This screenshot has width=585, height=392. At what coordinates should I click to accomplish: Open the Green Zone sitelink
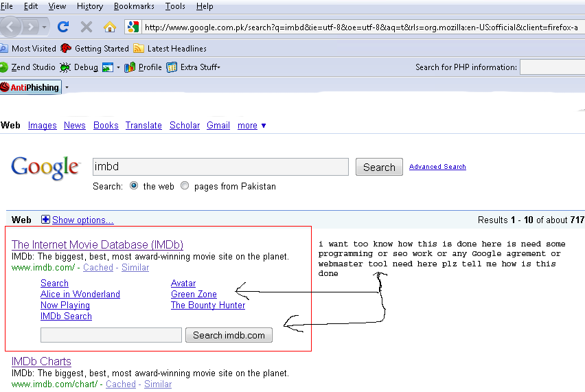tap(194, 294)
